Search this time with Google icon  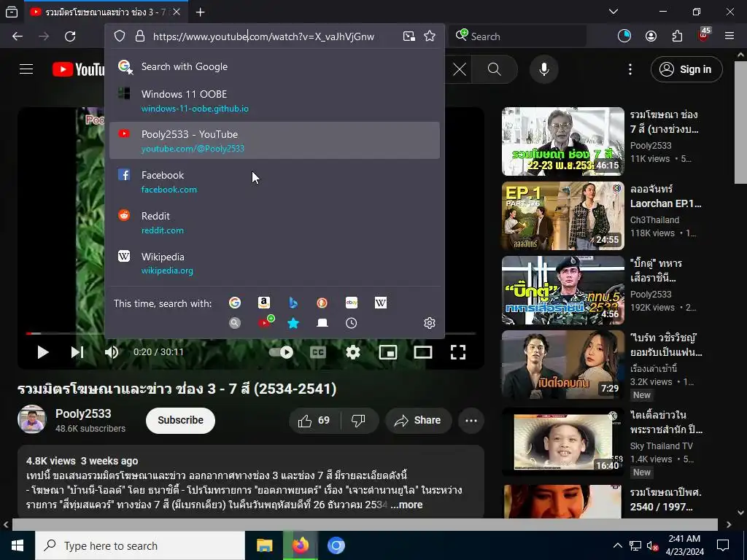click(235, 303)
